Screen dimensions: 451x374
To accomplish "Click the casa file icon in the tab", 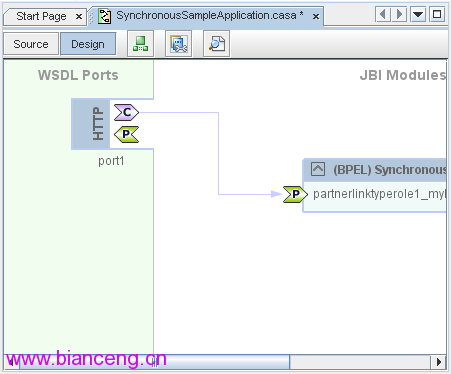I will [105, 16].
